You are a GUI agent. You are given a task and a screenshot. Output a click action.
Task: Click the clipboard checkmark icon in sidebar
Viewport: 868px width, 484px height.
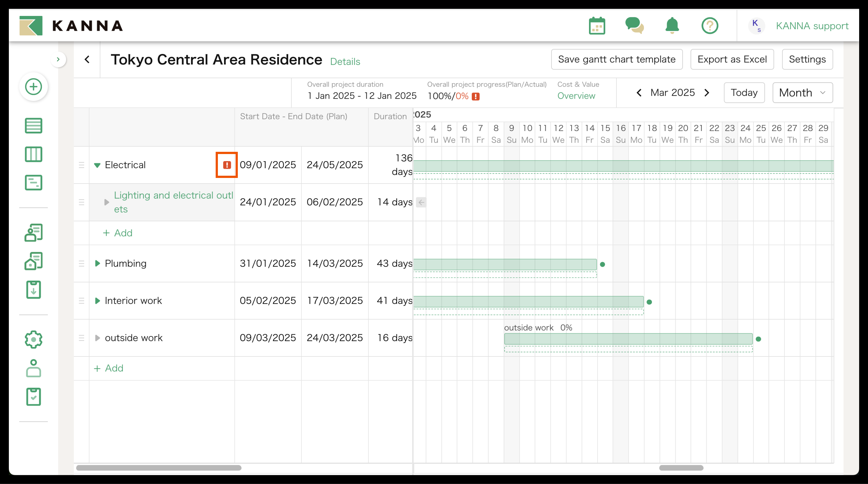33,397
